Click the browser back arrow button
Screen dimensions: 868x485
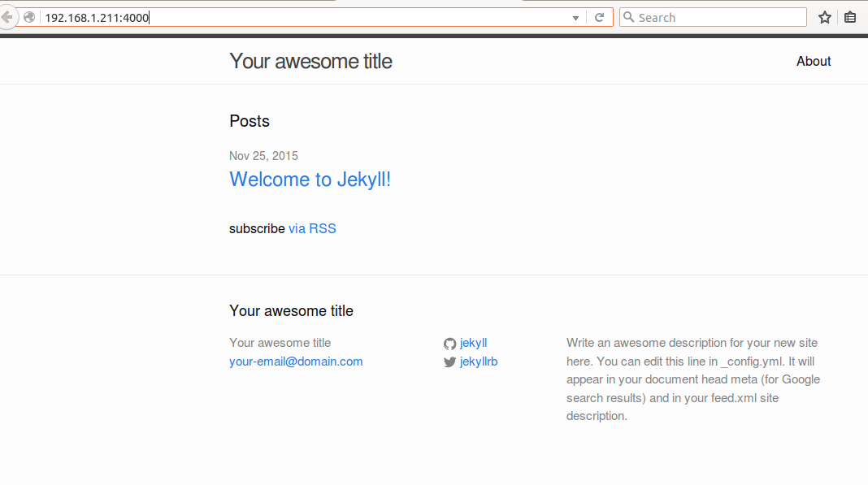(7, 17)
